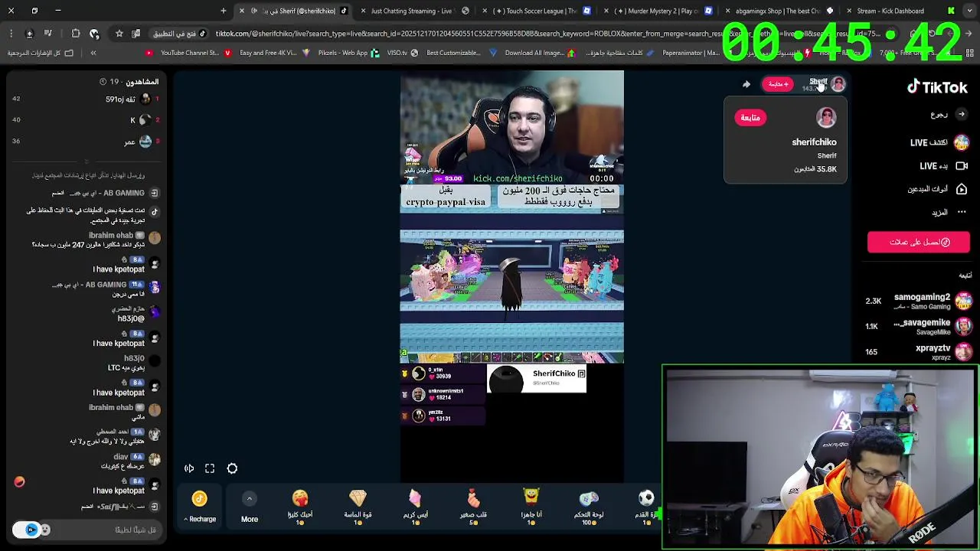This screenshot has width=980, height=551.
Task: Click the large 'متابعة' button on profile card
Action: pyautogui.click(x=750, y=118)
